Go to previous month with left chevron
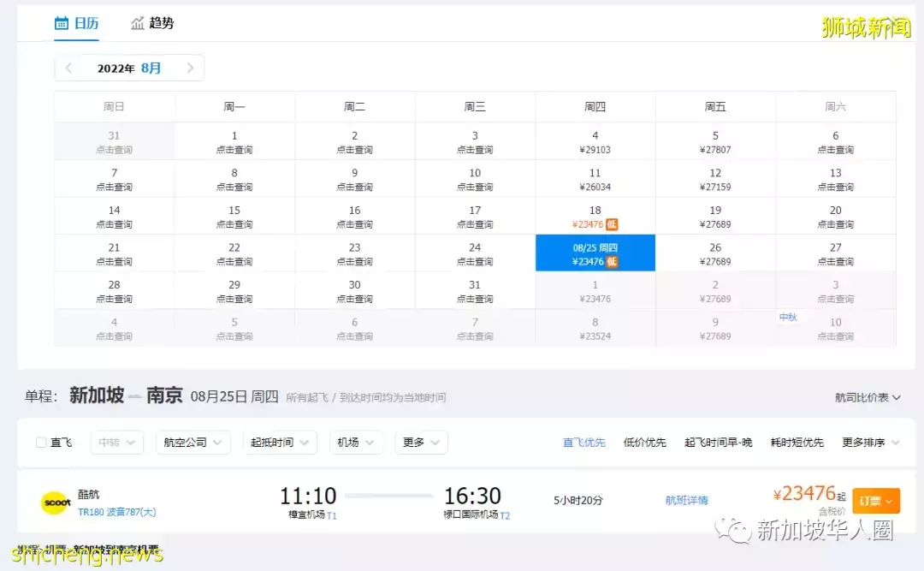 click(x=68, y=68)
